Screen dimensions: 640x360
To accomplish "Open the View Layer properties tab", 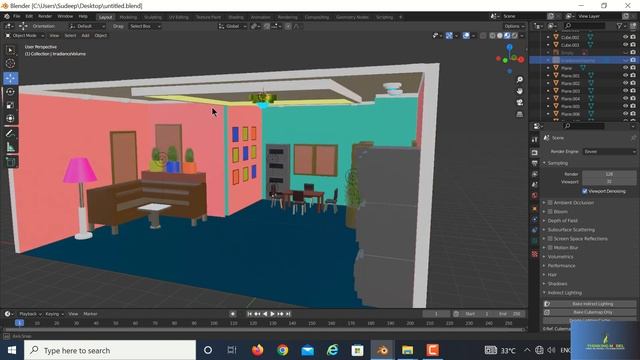I will (535, 174).
